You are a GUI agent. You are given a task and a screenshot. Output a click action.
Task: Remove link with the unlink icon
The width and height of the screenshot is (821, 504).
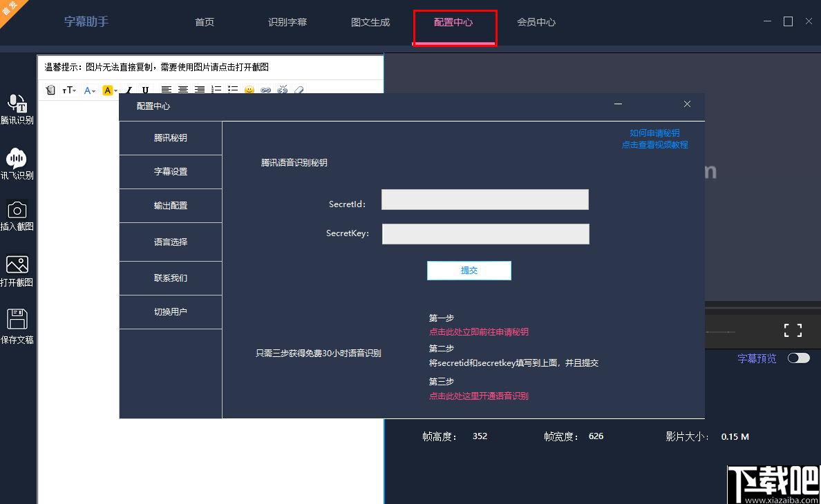coord(283,90)
